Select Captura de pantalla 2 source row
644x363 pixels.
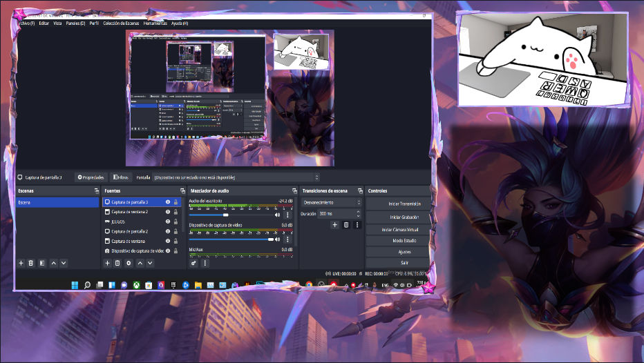click(x=142, y=231)
